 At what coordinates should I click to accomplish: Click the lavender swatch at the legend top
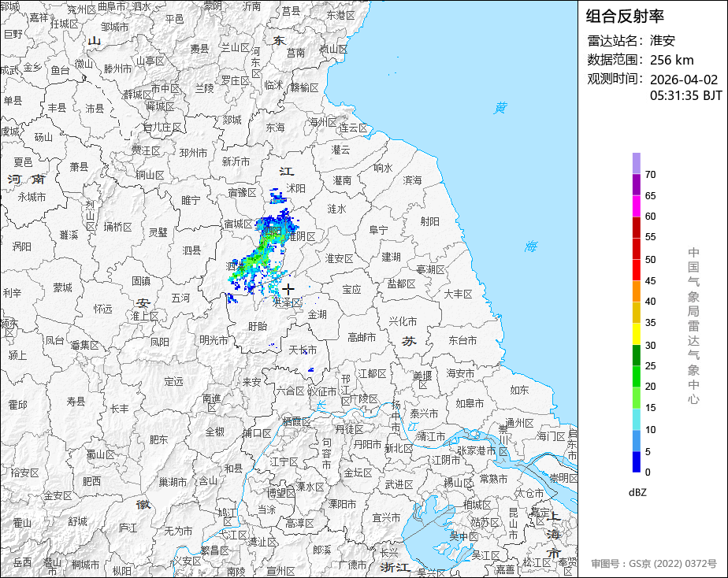636,163
